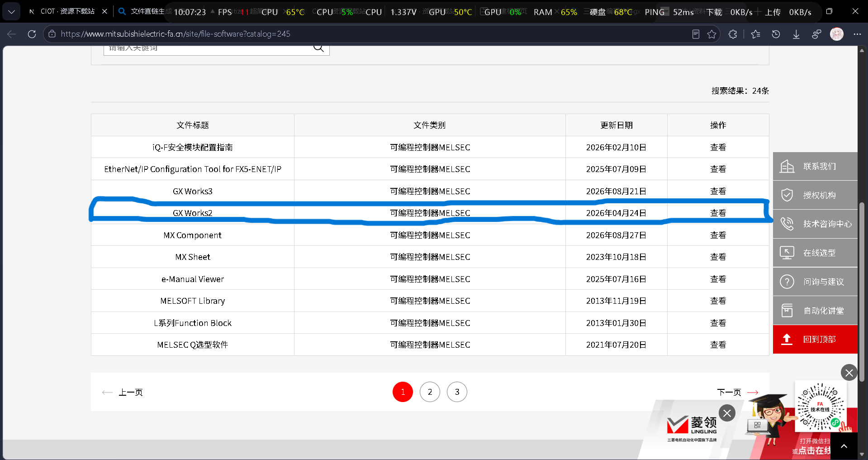Close the QR code floating widget
Image resolution: width=868 pixels, height=460 pixels.
pyautogui.click(x=849, y=373)
